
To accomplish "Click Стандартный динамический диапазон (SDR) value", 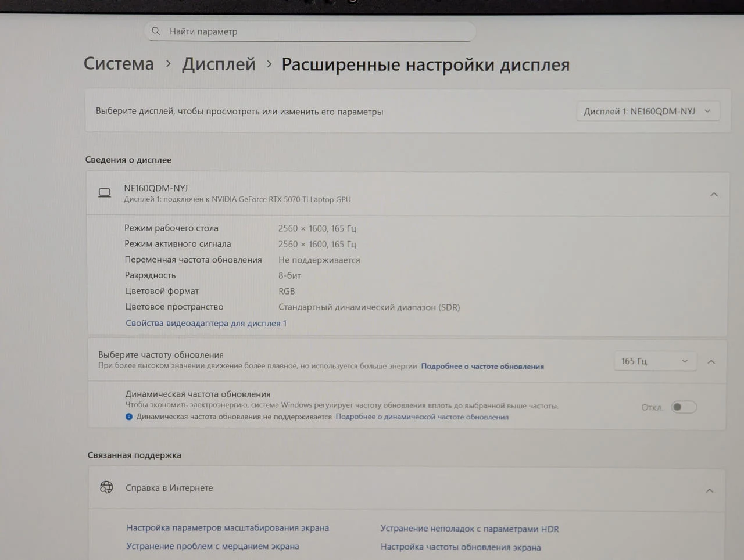I will pos(369,307).
